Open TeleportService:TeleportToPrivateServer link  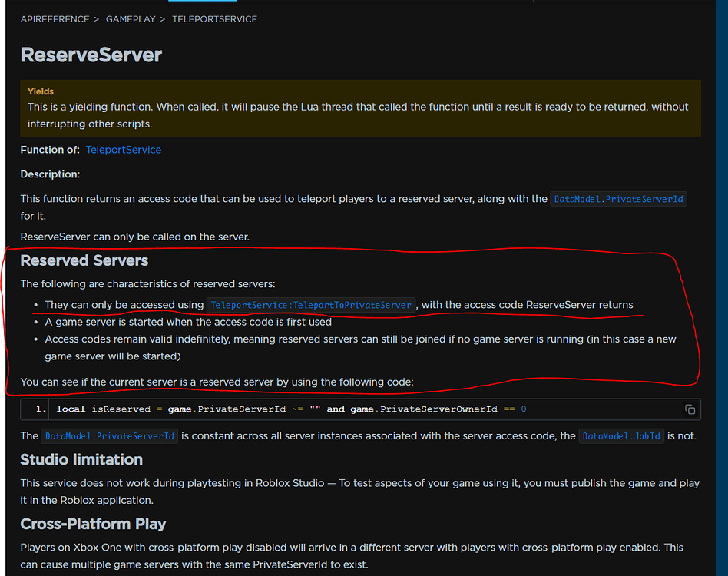[311, 305]
